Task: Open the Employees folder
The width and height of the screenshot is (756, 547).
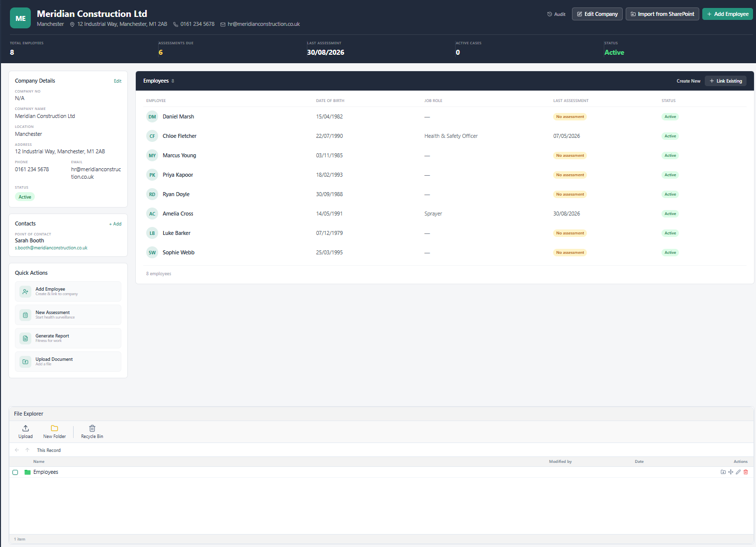Action: click(x=46, y=472)
